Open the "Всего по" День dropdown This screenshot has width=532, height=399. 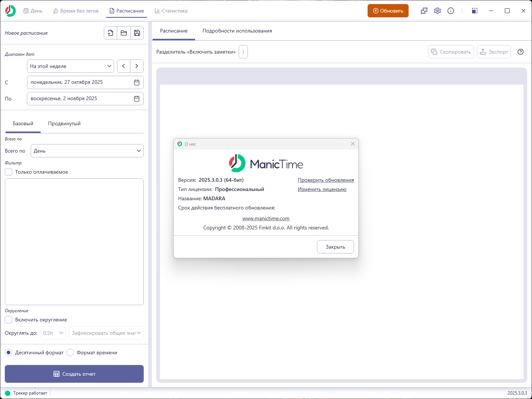click(x=87, y=151)
